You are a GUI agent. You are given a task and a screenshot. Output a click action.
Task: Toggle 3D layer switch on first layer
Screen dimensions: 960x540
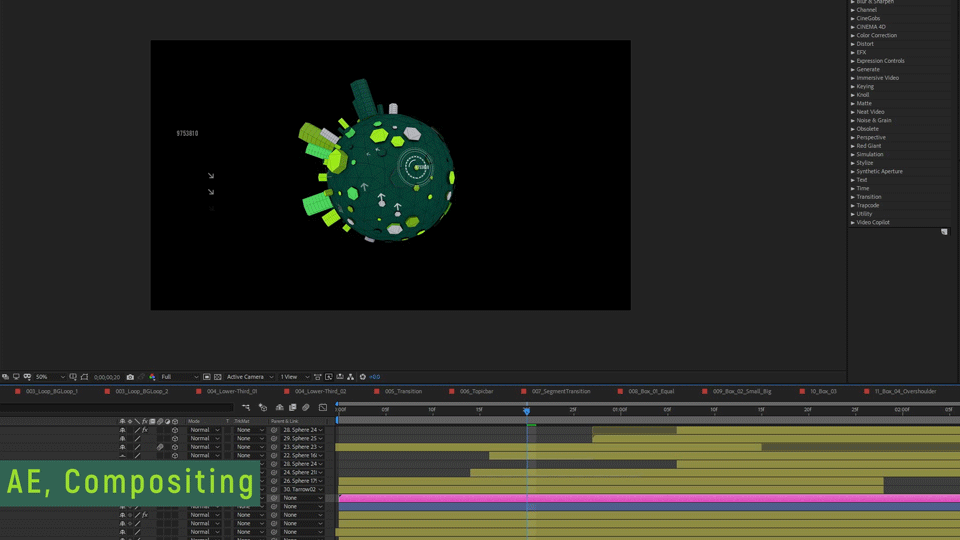[174, 430]
